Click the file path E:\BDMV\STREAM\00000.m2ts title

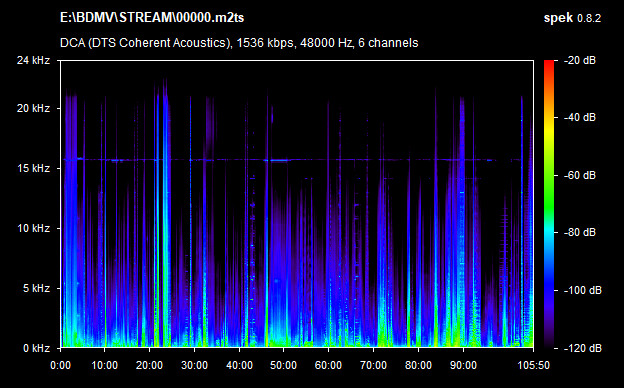click(x=152, y=18)
